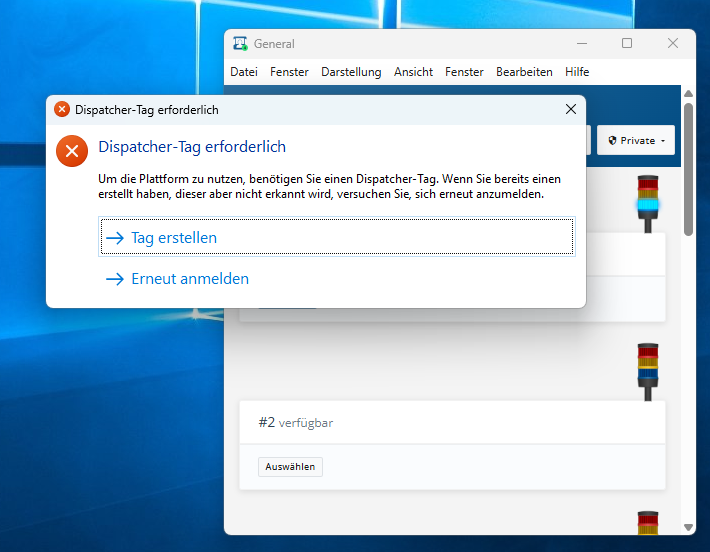Open the Bearbeiten menu
The image size is (710, 552).
[x=524, y=72]
